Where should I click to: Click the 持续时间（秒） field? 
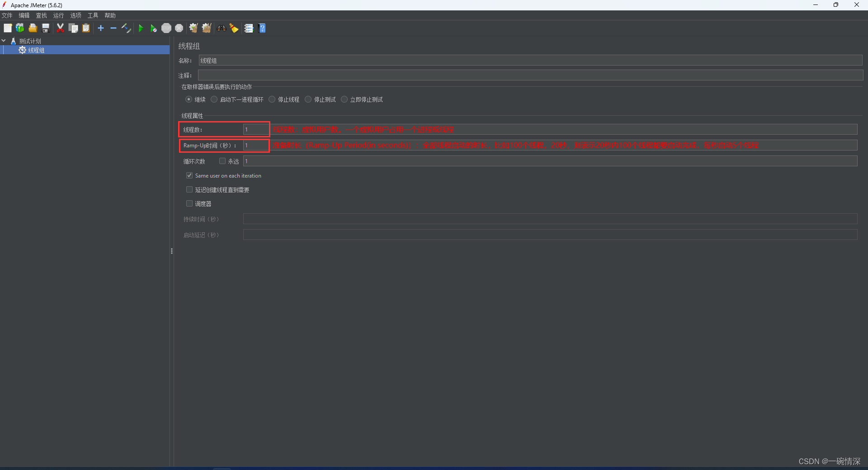[x=550, y=219]
